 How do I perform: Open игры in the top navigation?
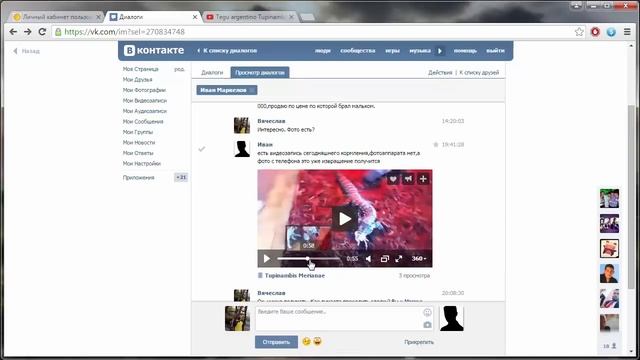click(x=392, y=51)
